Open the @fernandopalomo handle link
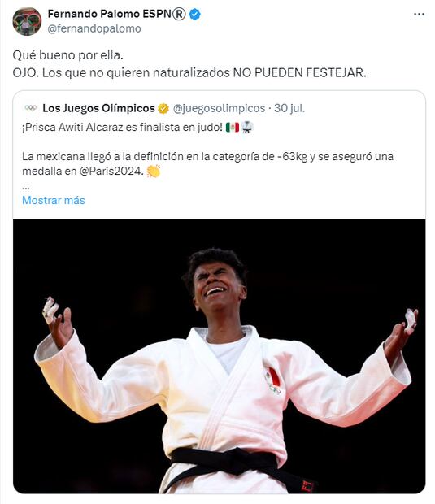Image resolution: width=435 pixels, height=504 pixels. pos(94,28)
